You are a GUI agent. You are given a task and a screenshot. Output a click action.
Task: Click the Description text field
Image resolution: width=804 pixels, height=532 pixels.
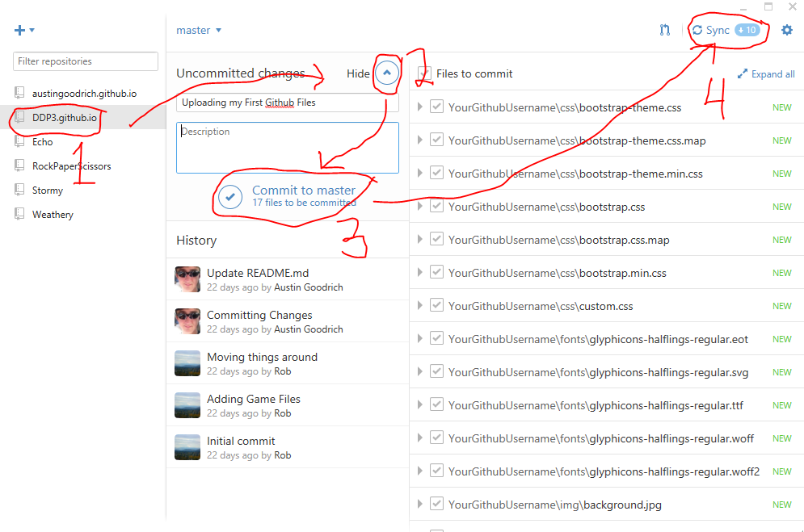(287, 148)
